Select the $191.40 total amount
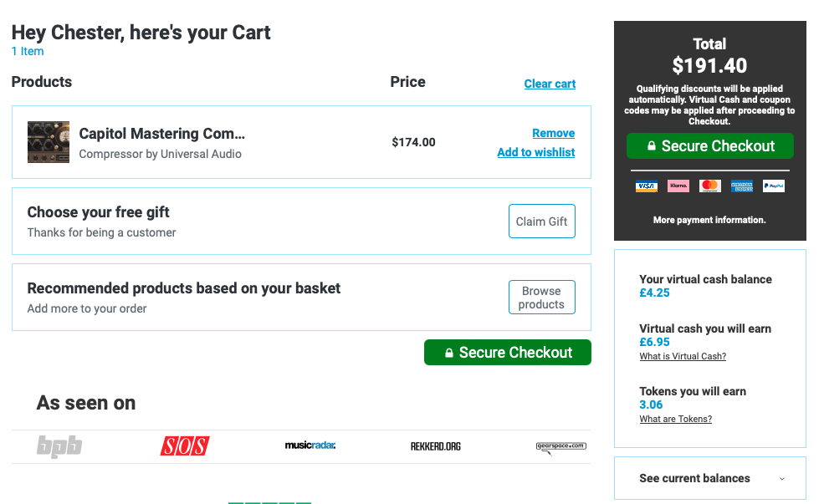 tap(709, 66)
